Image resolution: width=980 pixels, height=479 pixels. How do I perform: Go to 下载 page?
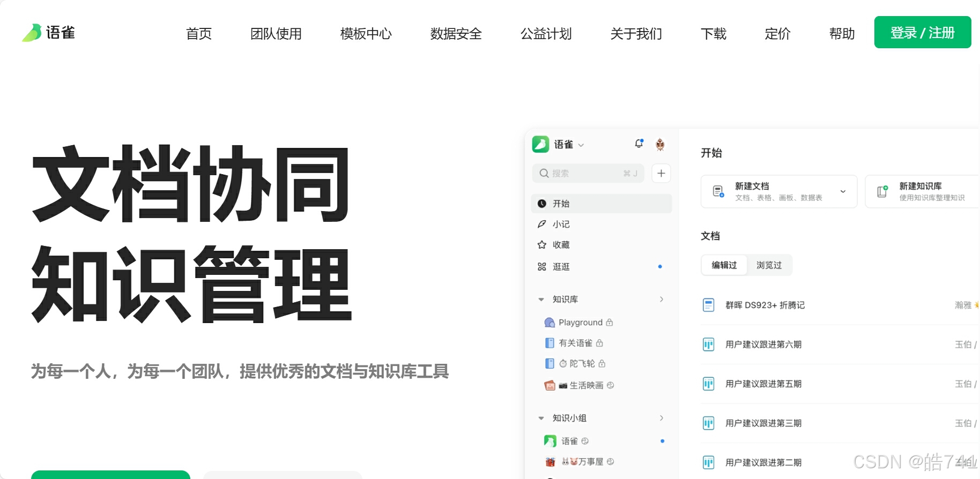tap(714, 34)
